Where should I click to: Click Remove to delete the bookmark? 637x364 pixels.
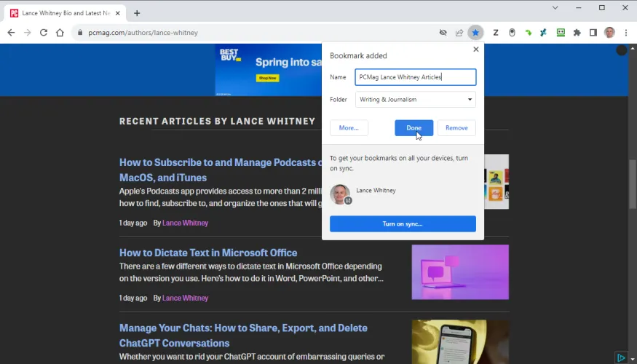coord(456,128)
